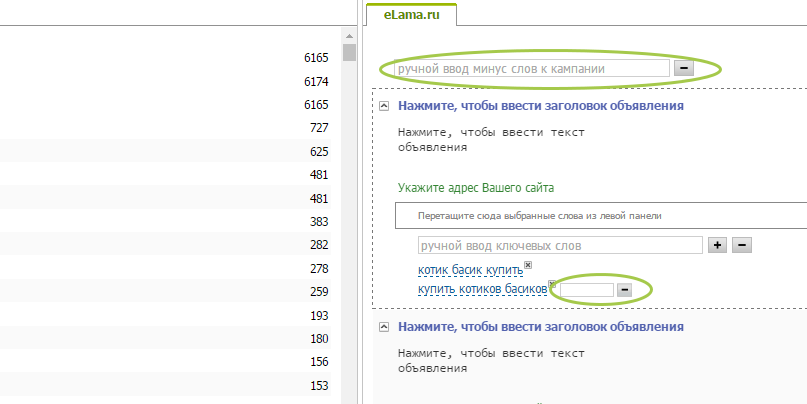Click the first ad headline placeholder
This screenshot has width=807, height=404.
540,105
